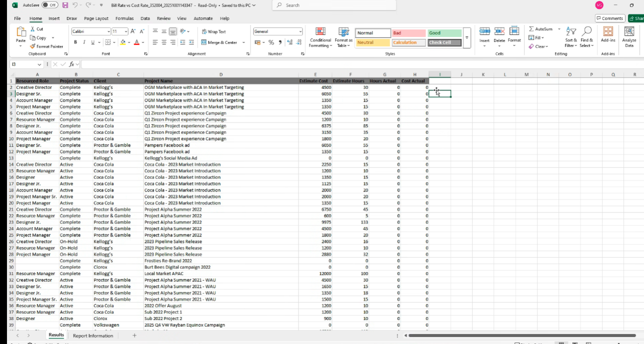Apply the yellow Fill Color
644x344 pixels.
(123, 42)
